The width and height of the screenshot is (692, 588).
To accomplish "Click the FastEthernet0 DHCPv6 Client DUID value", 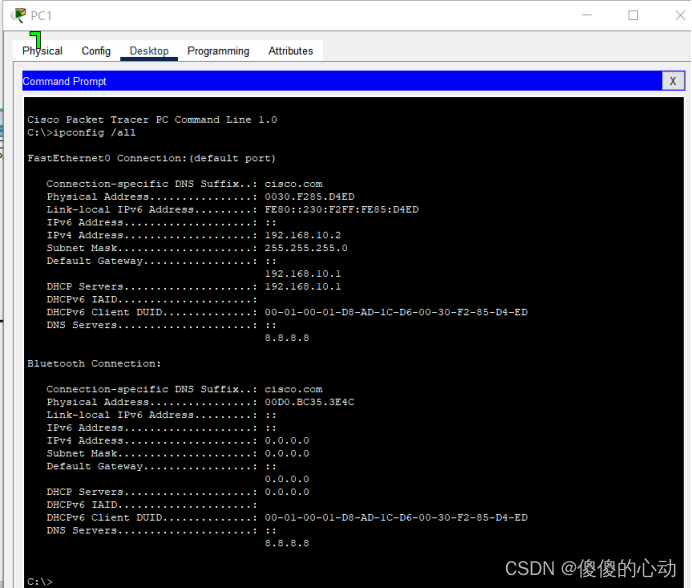I will point(396,313).
